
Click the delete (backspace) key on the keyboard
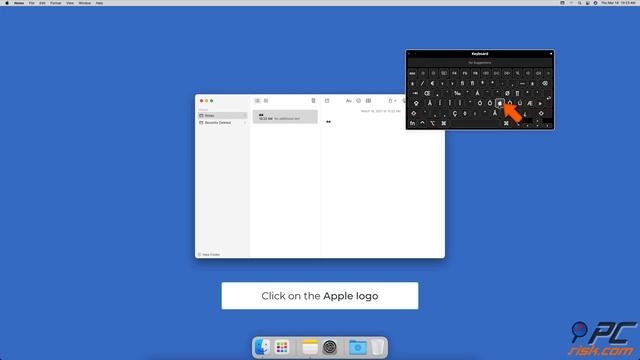pyautogui.click(x=545, y=83)
